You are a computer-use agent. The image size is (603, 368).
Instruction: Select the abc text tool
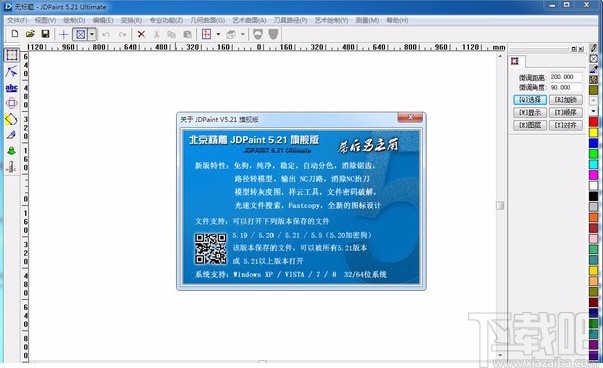tap(12, 88)
